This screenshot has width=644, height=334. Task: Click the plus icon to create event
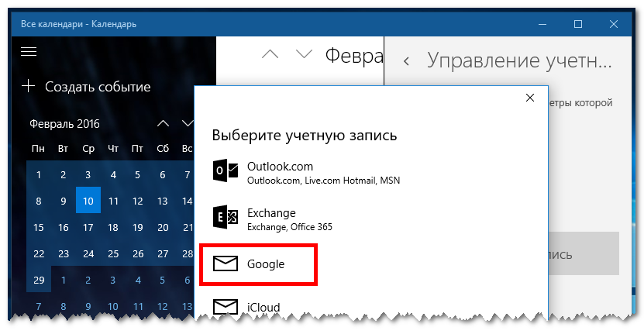click(29, 86)
